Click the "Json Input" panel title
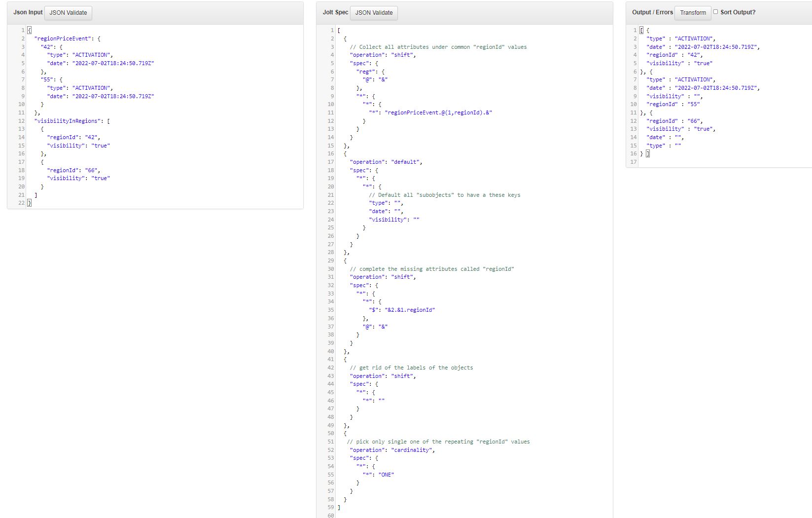The width and height of the screenshot is (812, 518). [28, 12]
